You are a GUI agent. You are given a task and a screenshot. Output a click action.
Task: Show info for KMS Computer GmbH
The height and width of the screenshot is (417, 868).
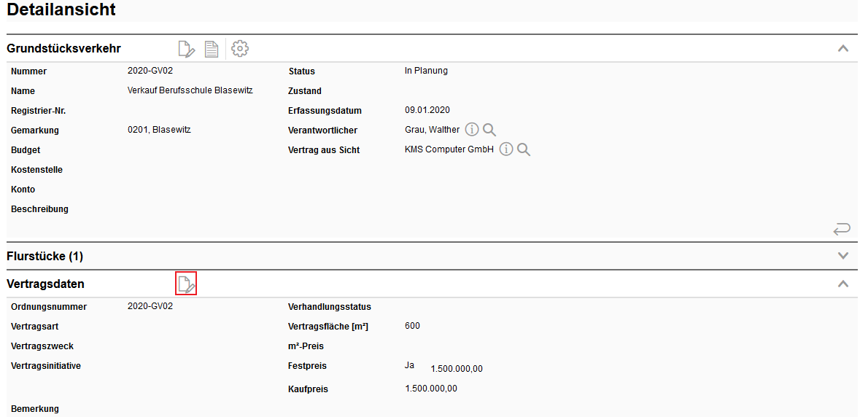click(x=506, y=149)
